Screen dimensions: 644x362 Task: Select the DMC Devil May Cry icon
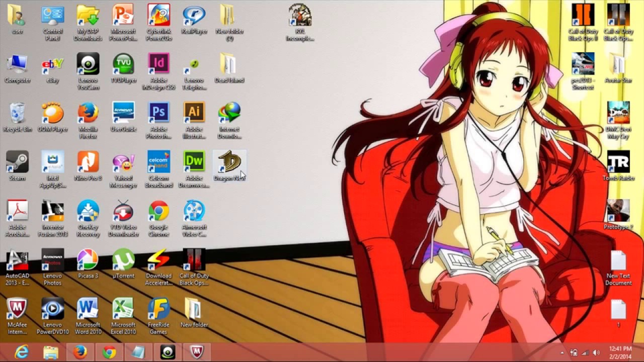point(618,121)
